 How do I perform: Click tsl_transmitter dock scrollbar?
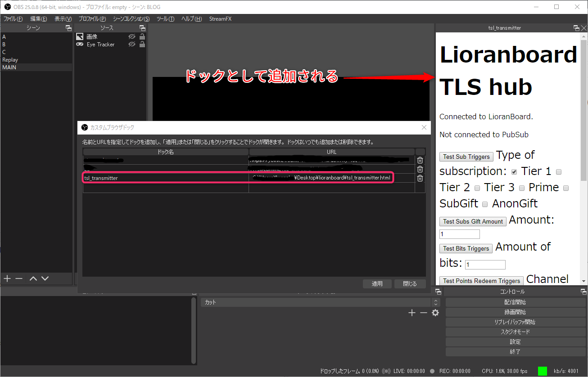[584, 110]
